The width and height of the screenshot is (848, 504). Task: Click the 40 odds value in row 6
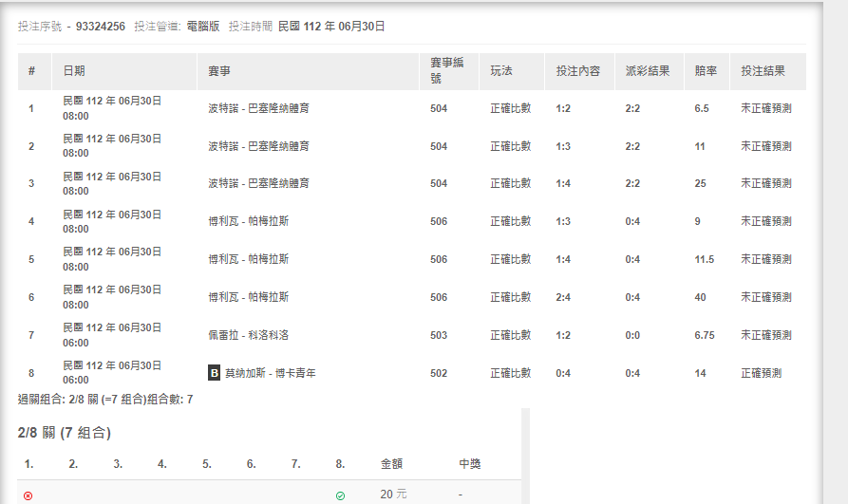coord(700,297)
